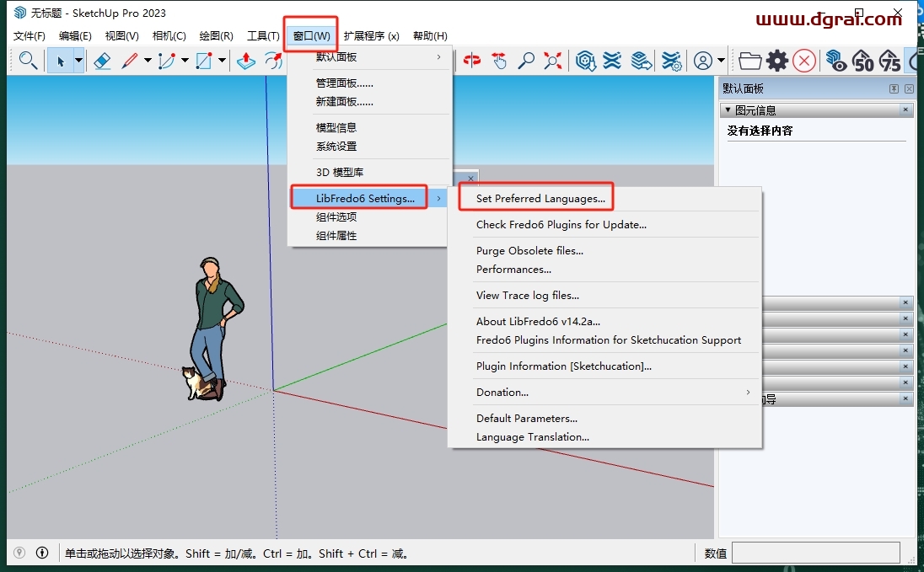Click the 窗口(W) menu
The image size is (924, 572).
click(x=312, y=36)
